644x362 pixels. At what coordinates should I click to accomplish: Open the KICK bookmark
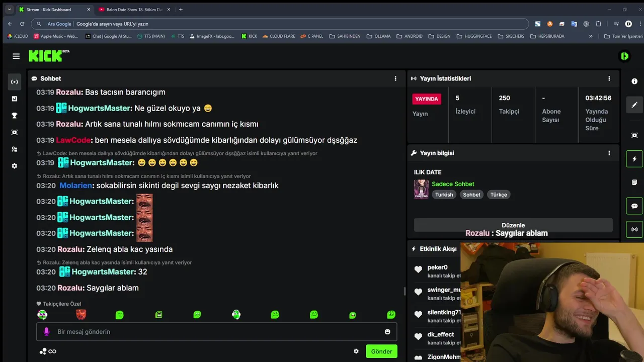tap(249, 36)
